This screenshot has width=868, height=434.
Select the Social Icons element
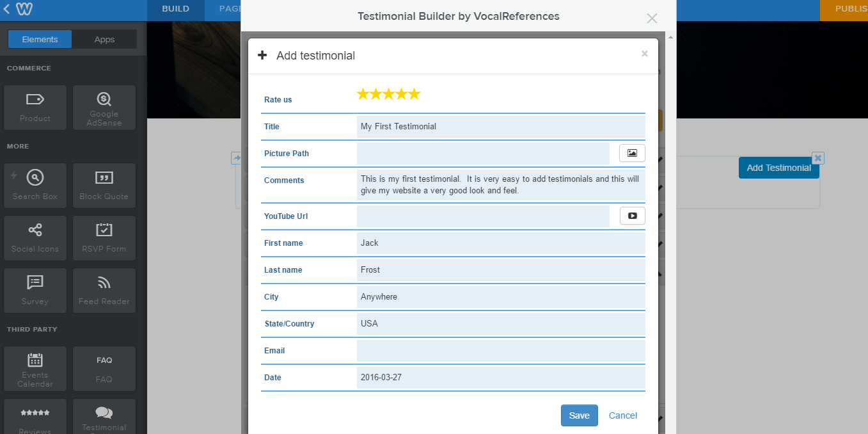click(35, 238)
